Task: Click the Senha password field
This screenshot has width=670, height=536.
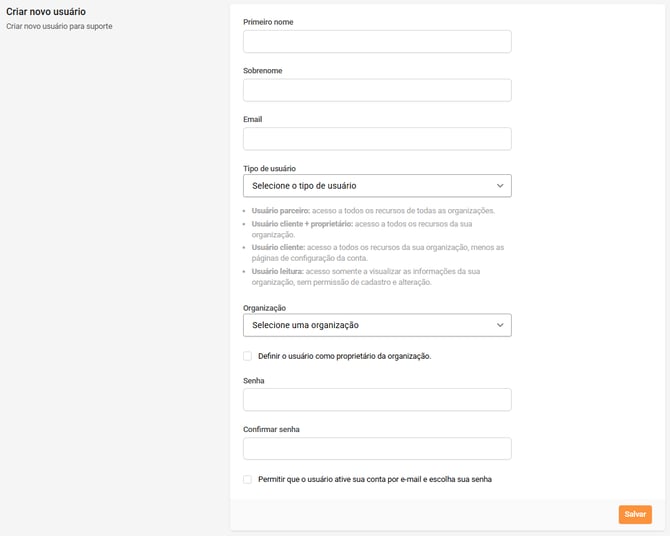Action: pos(377,400)
